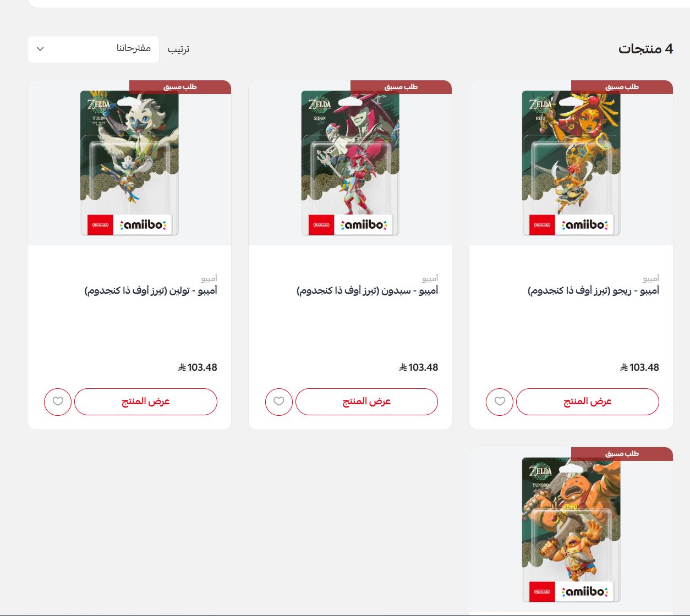Open the Sidon amiibo product image

350,163
